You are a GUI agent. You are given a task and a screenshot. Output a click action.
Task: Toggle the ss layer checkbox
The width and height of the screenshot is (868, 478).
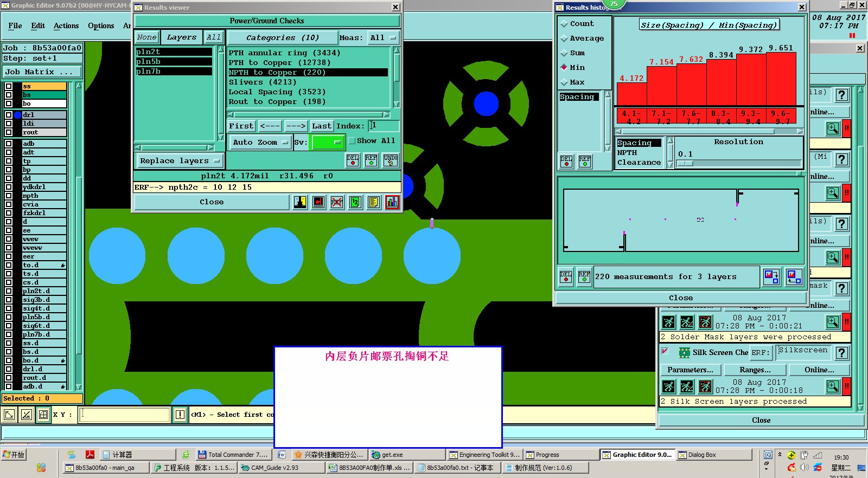coord(8,86)
